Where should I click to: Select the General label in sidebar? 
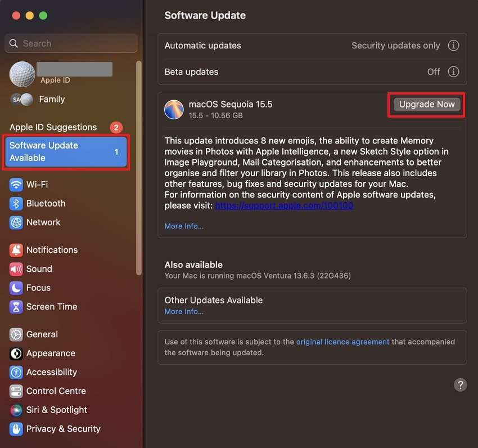tap(42, 334)
